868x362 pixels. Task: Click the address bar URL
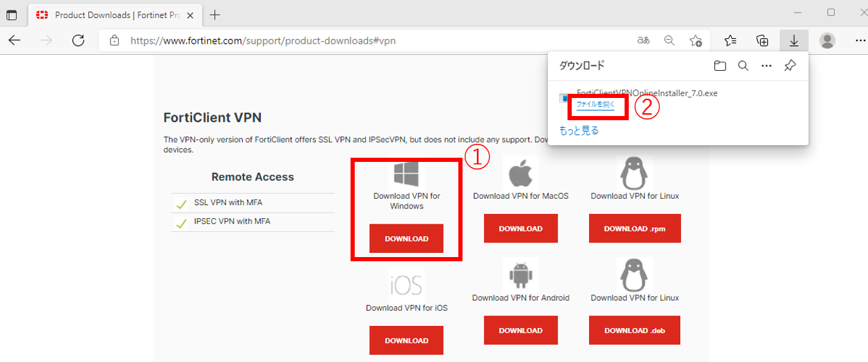263,41
